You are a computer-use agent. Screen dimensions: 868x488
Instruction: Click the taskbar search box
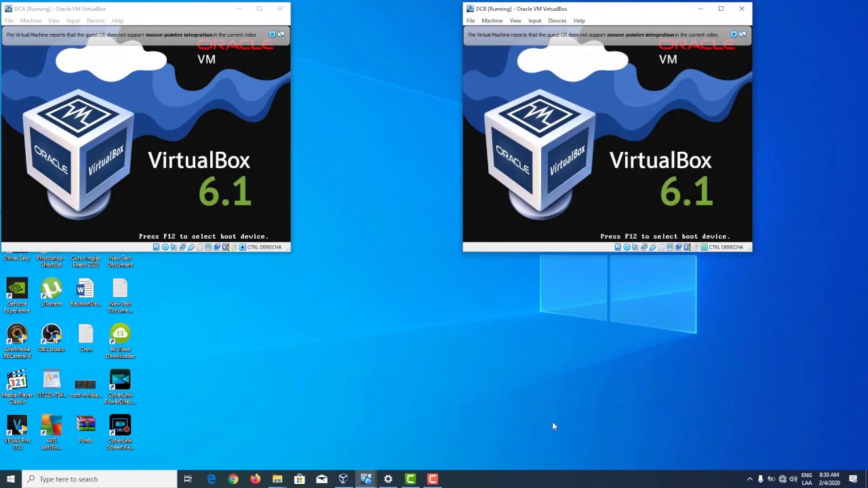click(100, 479)
